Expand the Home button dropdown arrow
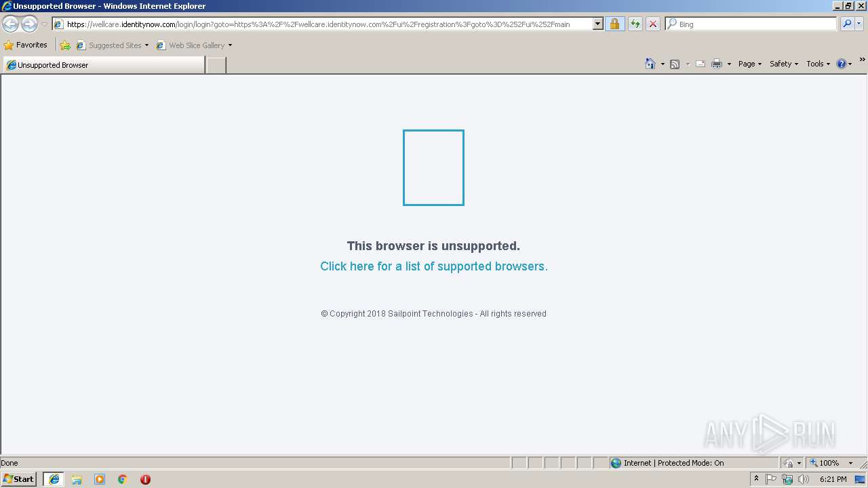 tap(663, 64)
